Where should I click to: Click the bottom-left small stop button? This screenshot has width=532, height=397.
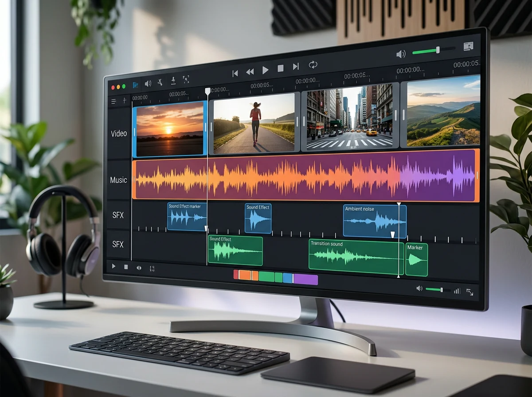point(126,267)
